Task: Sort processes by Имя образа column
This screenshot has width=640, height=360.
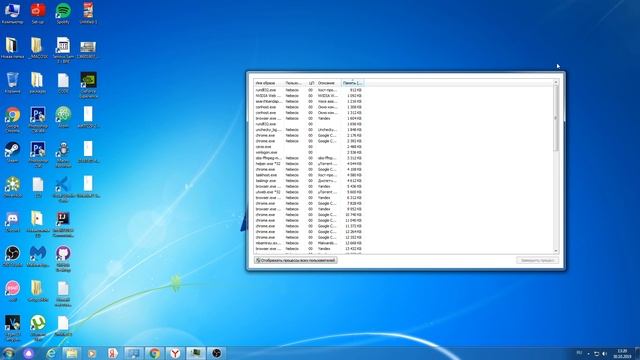Action: 268,83
